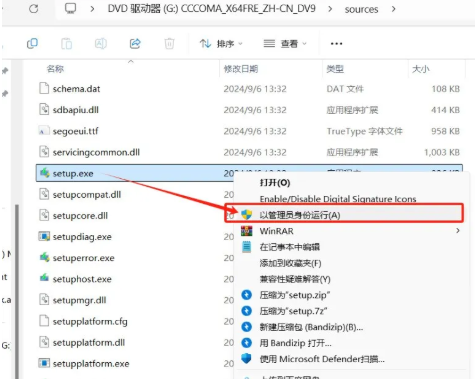475x379 pixels.
Task: Sort by the 修改日期 column header
Action: [241, 69]
